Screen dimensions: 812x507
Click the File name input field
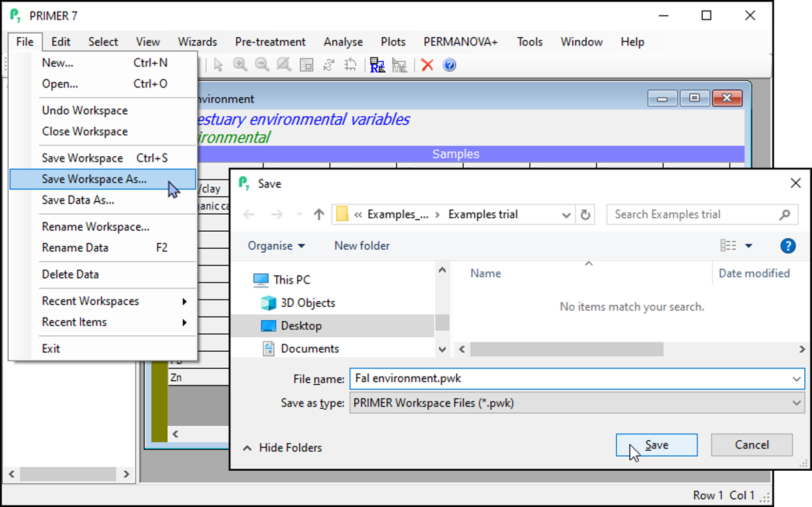pos(577,379)
